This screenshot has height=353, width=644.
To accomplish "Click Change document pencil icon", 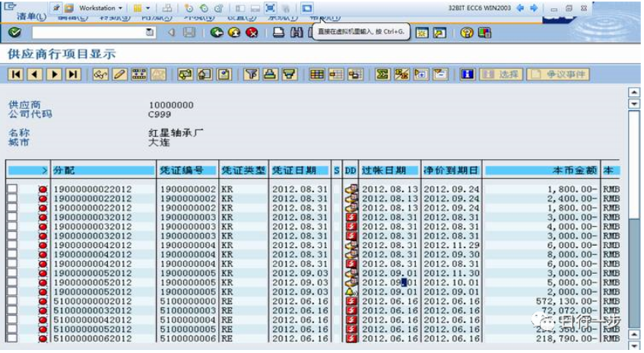I will pyautogui.click(x=119, y=75).
